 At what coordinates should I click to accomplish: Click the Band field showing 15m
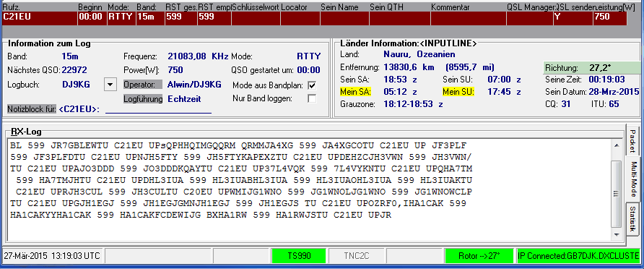(x=150, y=19)
